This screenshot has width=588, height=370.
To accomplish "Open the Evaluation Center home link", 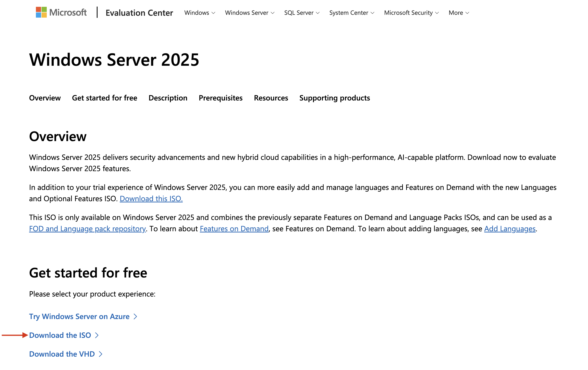I will 139,13.
